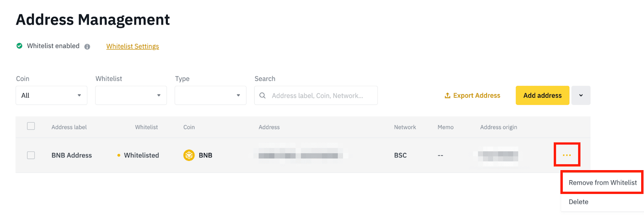This screenshot has width=644, height=222.
Task: Select Delete from the row menu
Action: point(578,202)
